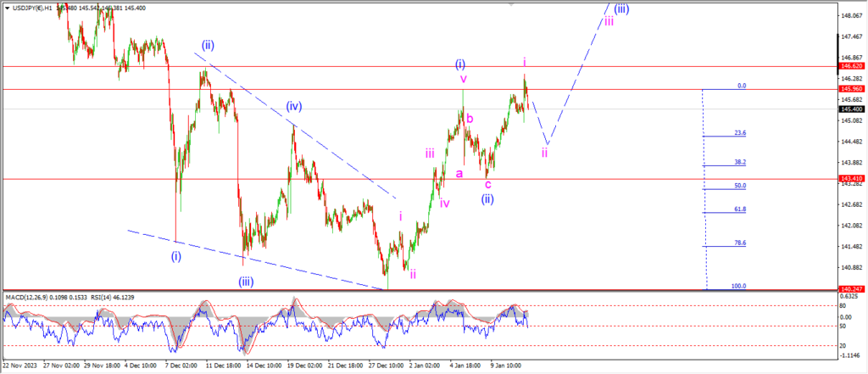Click the gray chart shift triangle marker
The width and height of the screenshot is (868, 374).
(511, 6)
